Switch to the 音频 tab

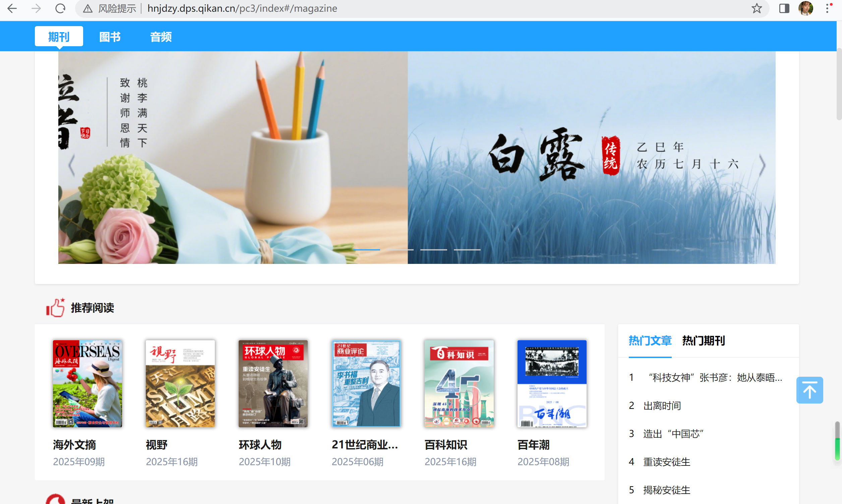pyautogui.click(x=161, y=37)
